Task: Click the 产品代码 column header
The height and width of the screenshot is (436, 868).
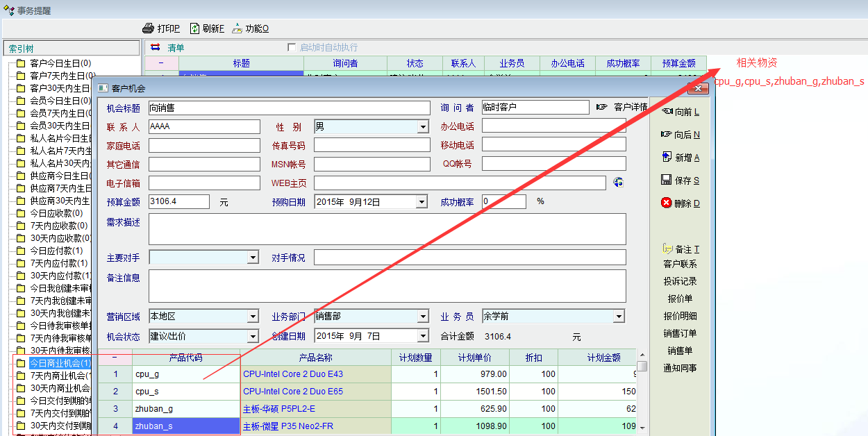Action: [x=186, y=358]
